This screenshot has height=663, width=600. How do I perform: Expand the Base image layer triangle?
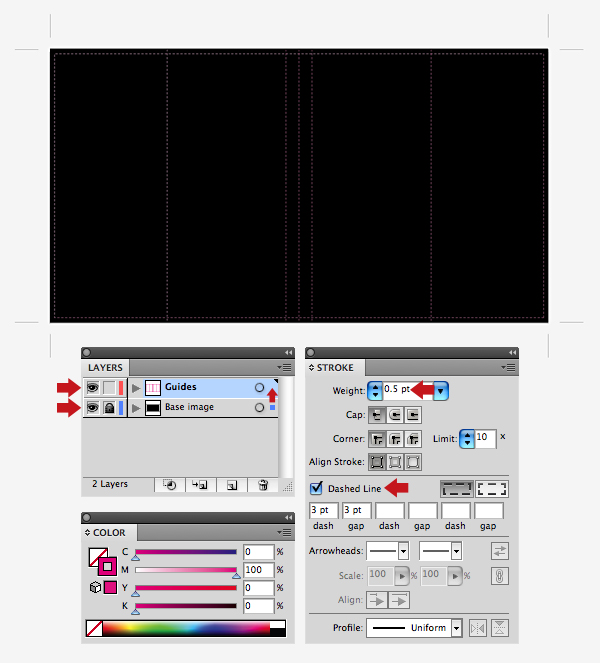click(136, 408)
